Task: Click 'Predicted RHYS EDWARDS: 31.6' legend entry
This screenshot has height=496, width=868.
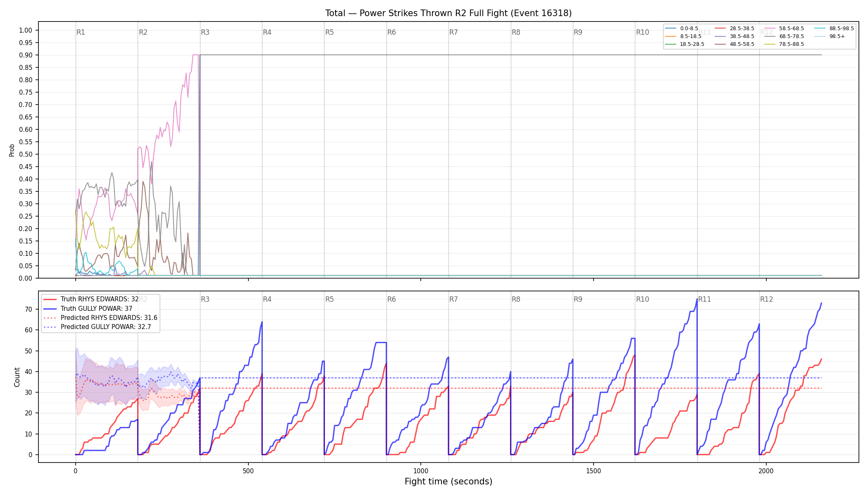Action: [x=100, y=317]
